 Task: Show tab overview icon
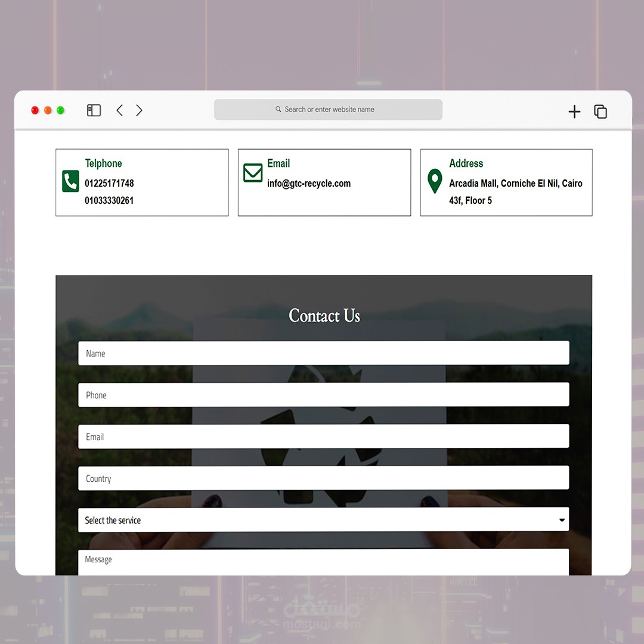click(600, 112)
